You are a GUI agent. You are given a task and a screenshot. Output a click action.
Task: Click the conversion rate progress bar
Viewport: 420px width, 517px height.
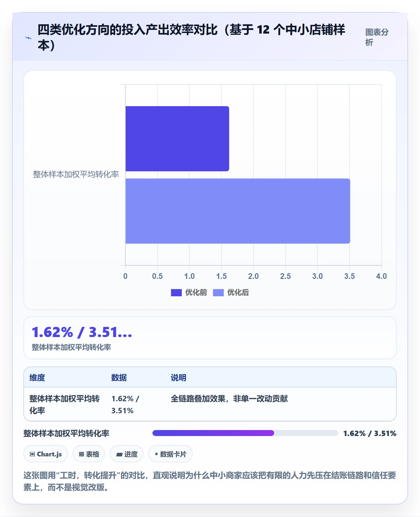(x=245, y=433)
